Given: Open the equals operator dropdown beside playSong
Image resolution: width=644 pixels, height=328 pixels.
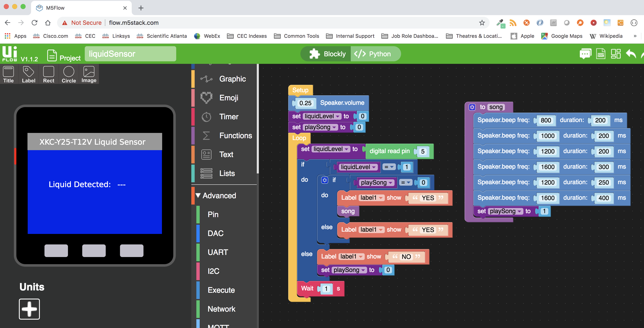Looking at the screenshot, I should point(405,182).
